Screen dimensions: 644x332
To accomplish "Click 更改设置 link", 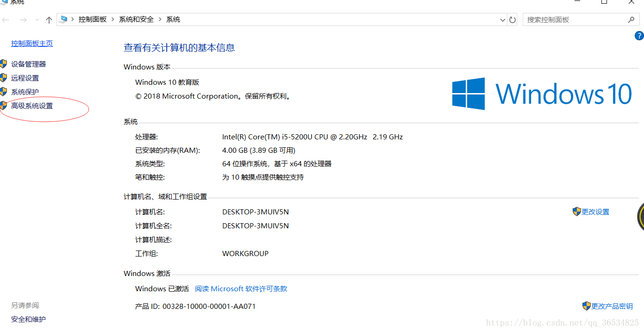I will pyautogui.click(x=595, y=212).
